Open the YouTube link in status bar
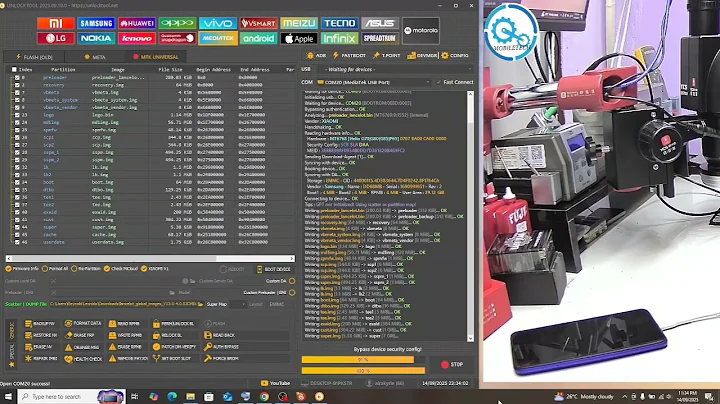The height and width of the screenshot is (404, 720). tap(275, 383)
